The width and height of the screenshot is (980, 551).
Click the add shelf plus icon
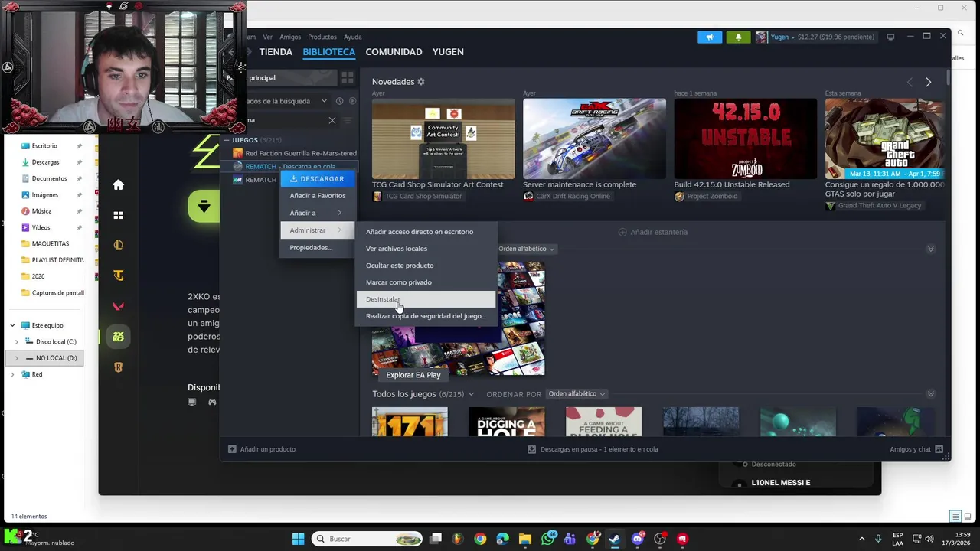coord(622,232)
